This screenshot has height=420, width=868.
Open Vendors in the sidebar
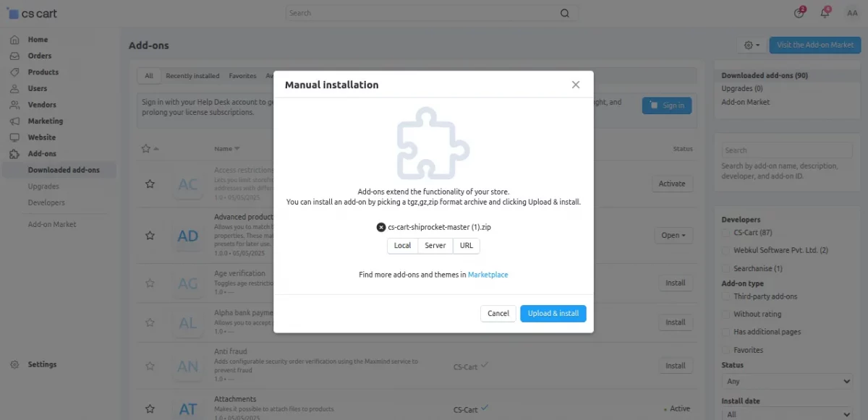pyautogui.click(x=42, y=105)
